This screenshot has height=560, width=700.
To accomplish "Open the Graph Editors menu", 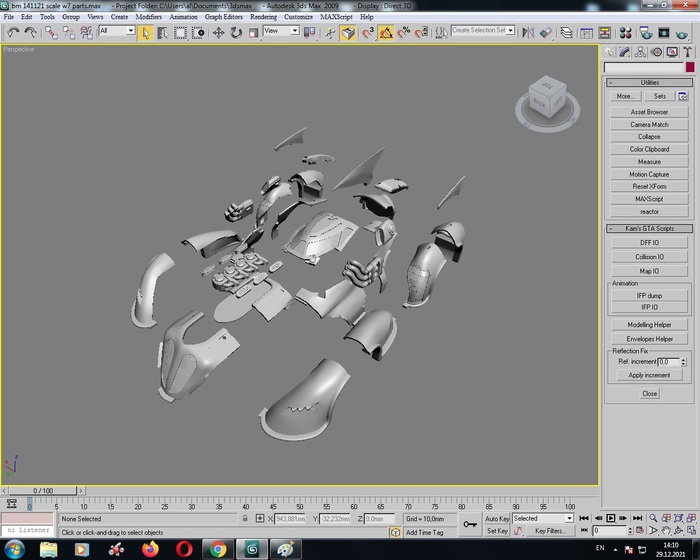I will point(224,17).
